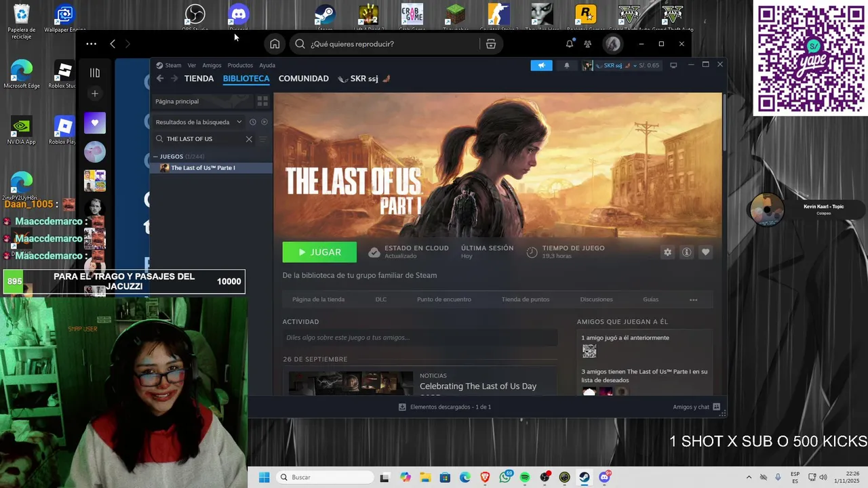Add game to favorites heart icon
Image resolution: width=868 pixels, height=488 pixels.
pos(705,252)
